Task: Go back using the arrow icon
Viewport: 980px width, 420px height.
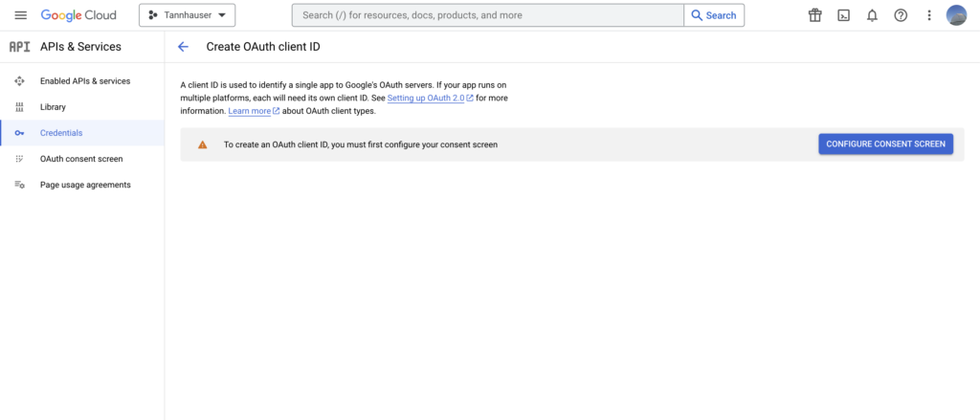Action: pos(183,47)
